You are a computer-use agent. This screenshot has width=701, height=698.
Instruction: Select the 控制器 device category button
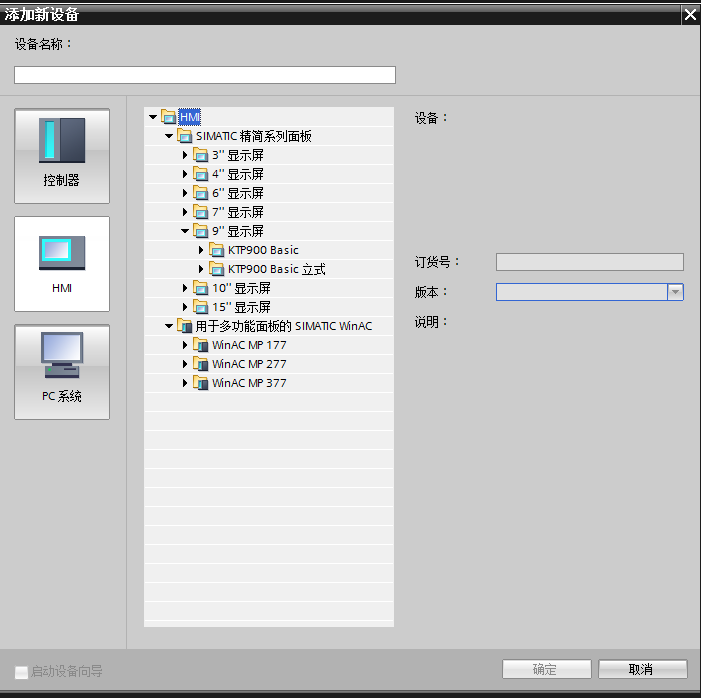click(x=62, y=156)
